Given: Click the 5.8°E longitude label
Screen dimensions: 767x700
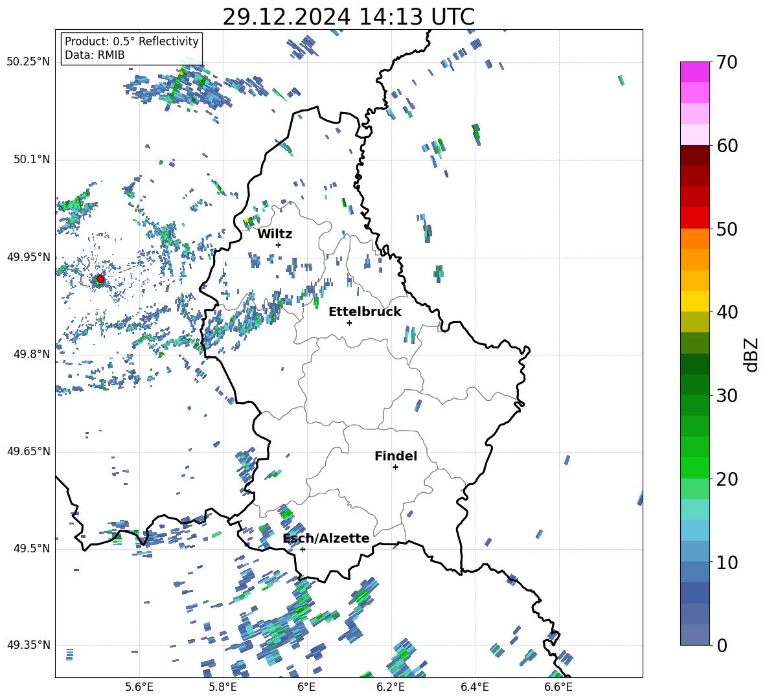Looking at the screenshot, I should pyautogui.click(x=223, y=687).
